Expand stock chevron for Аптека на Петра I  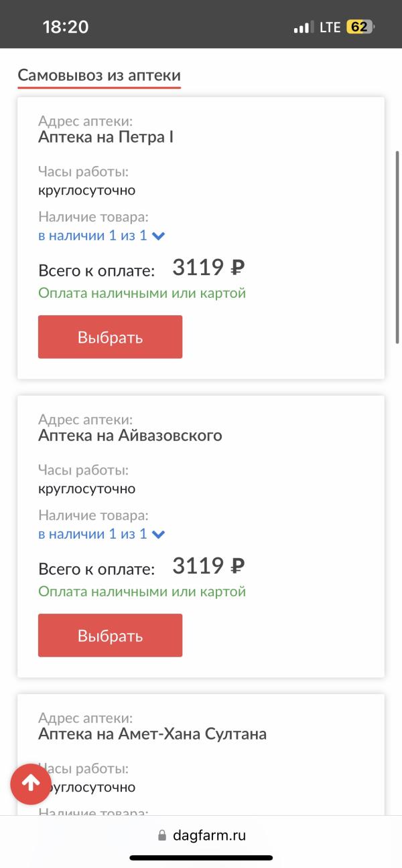tap(159, 236)
